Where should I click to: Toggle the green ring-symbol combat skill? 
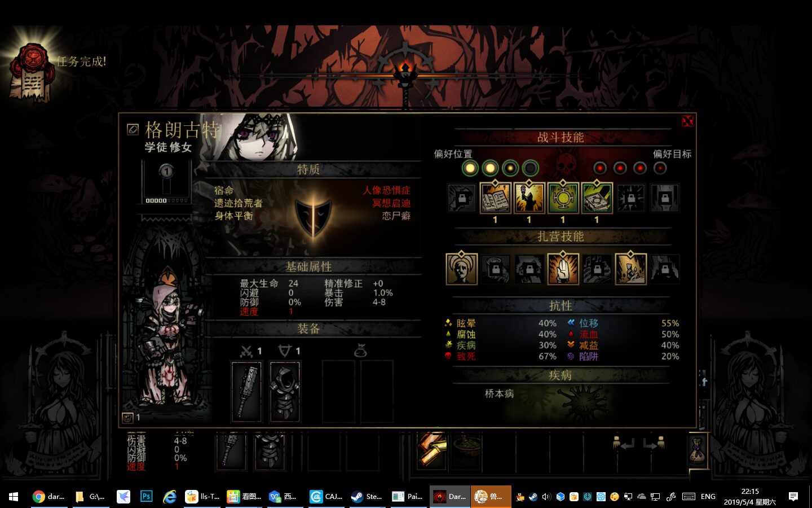[x=563, y=198]
